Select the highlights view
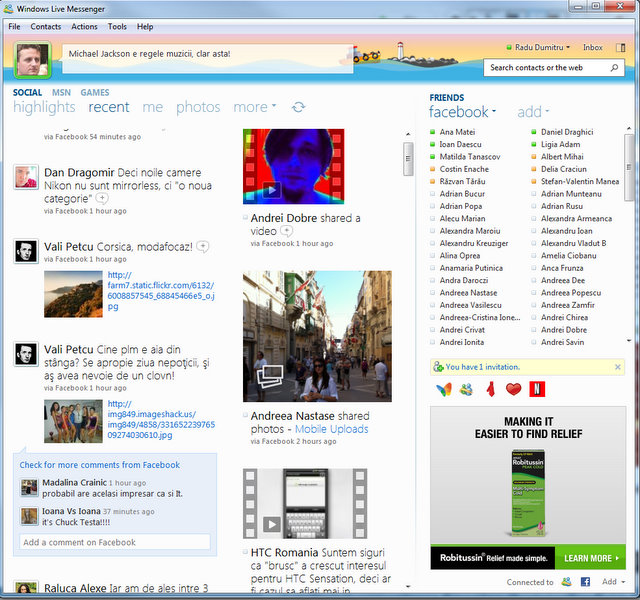Screen dimensions: 640x600 click(44, 107)
